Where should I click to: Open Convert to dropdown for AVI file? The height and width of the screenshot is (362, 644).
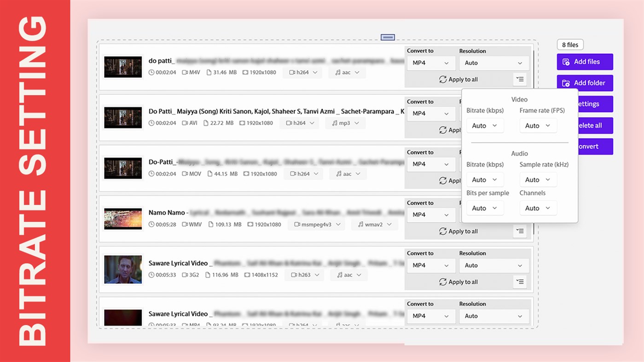(431, 114)
